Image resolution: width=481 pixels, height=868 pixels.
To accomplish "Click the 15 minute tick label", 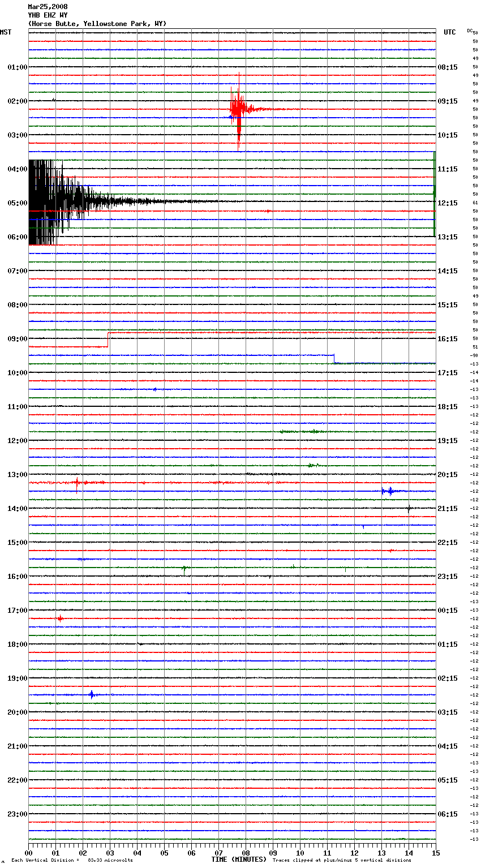I will [436, 853].
